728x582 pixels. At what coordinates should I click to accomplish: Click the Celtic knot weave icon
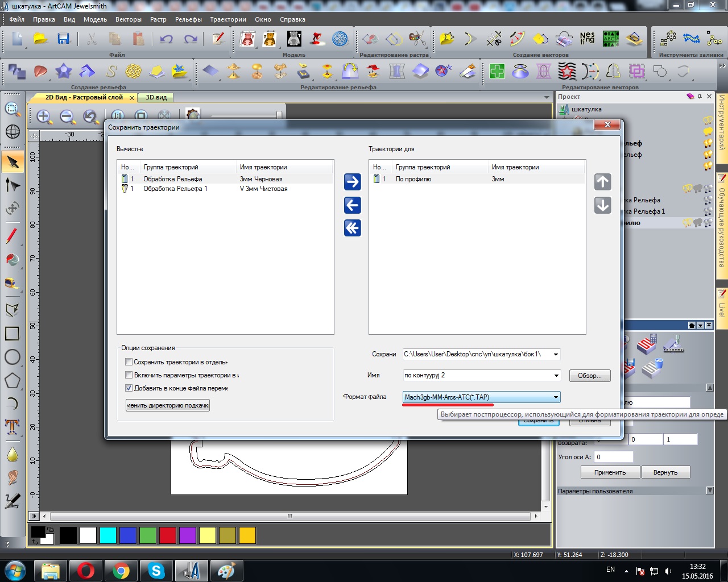[x=134, y=71]
